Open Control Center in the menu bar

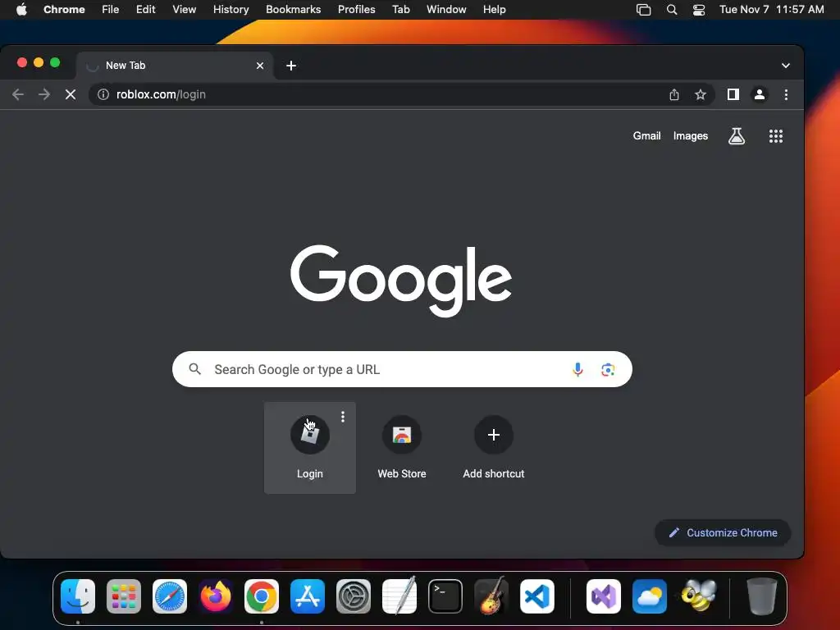[699, 10]
